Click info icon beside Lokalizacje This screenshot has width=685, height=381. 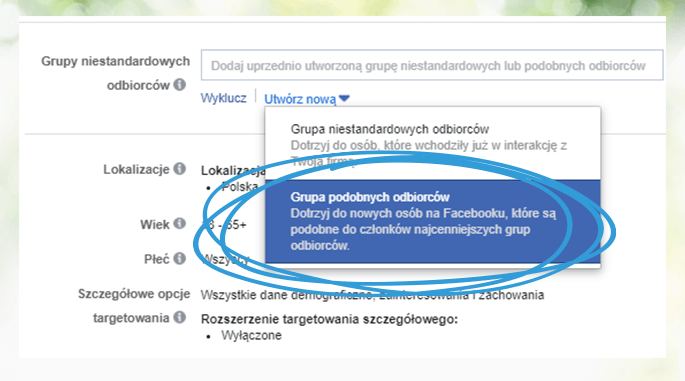click(180, 169)
